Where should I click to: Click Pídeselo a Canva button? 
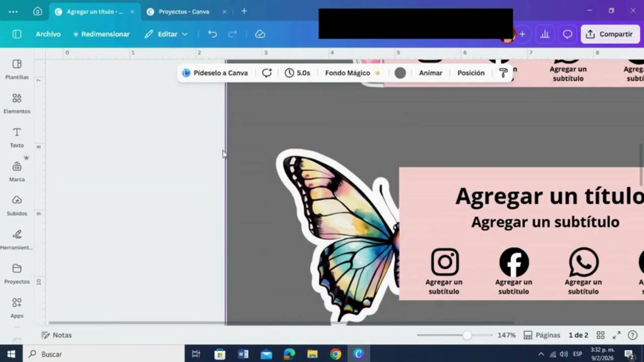[215, 73]
